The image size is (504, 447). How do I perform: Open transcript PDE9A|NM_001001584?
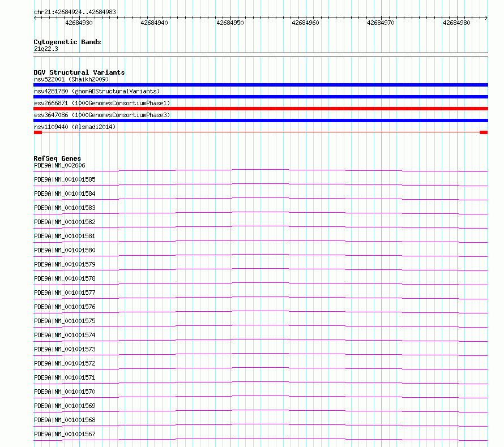[65, 194]
